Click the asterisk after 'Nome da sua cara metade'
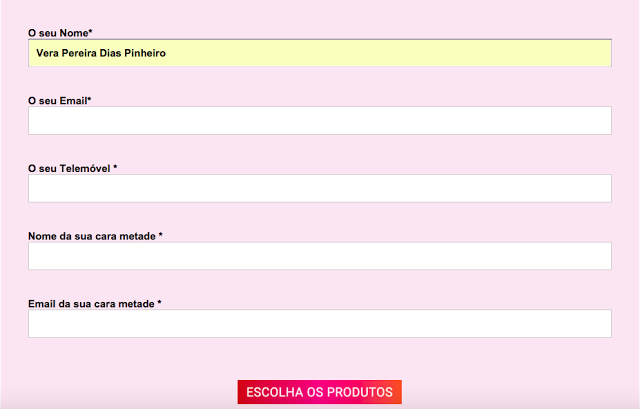 pyautogui.click(x=160, y=236)
